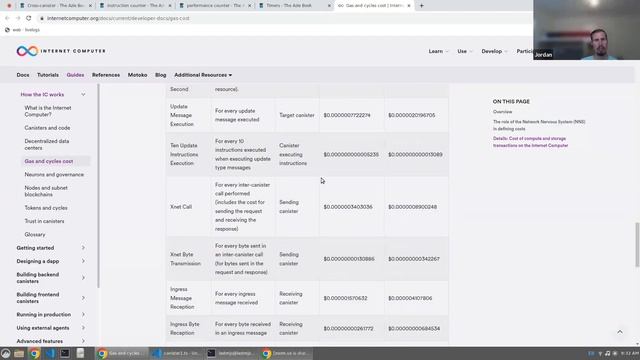Switch to the Timers - The Azle Book tab
This screenshot has width=640, height=360.
tap(294, 6)
